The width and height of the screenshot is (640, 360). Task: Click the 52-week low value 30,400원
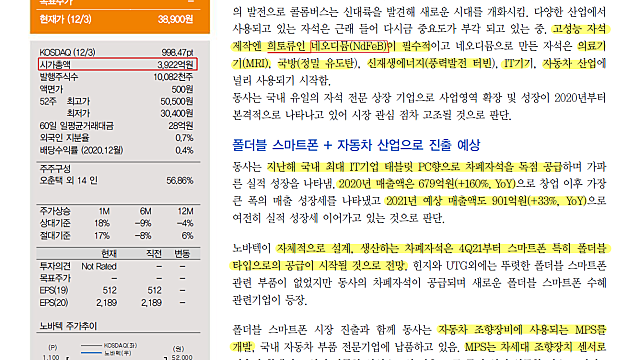pyautogui.click(x=177, y=113)
